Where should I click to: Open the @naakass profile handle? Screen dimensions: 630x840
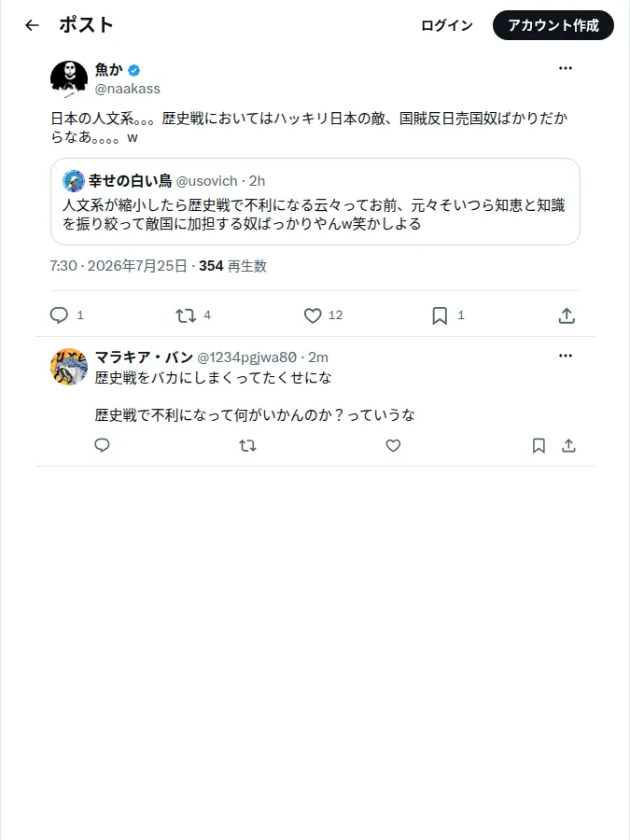point(128,89)
